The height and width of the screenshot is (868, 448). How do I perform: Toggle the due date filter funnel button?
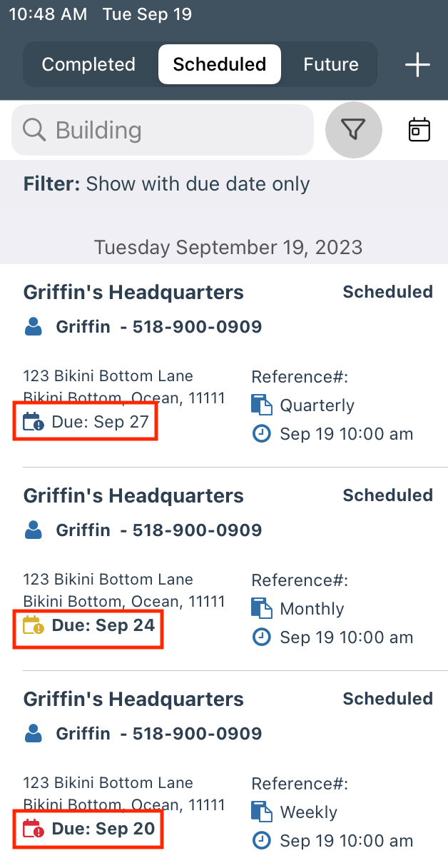coord(353,130)
